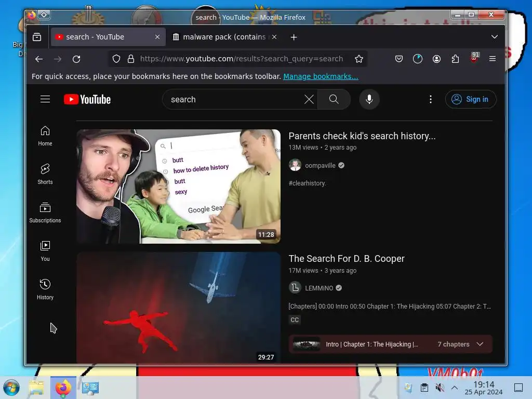This screenshot has width=532, height=399.
Task: Go back with the Firefox back arrow
Action: coord(39,59)
